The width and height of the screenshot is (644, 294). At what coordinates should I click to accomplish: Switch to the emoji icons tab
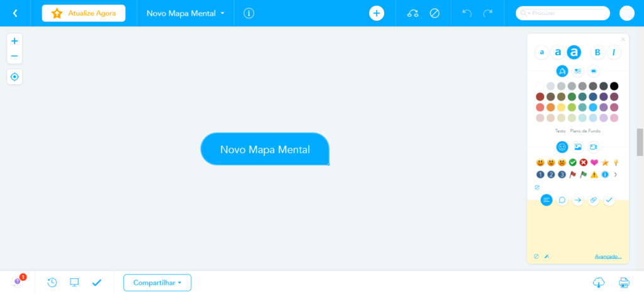pos(562,147)
